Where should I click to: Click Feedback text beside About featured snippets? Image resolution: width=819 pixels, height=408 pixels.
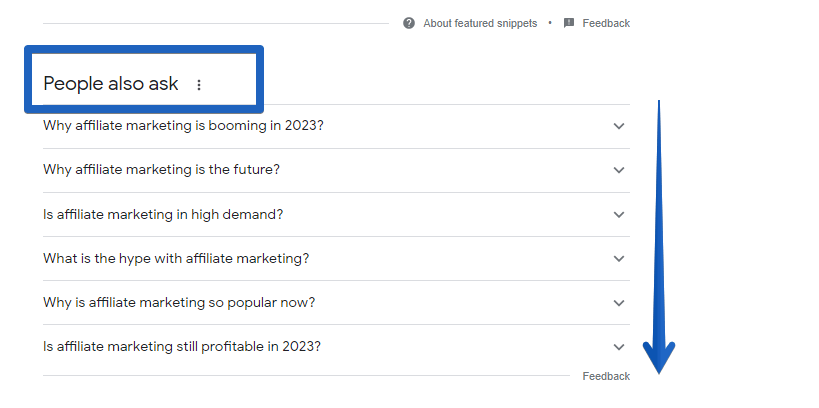click(x=606, y=23)
